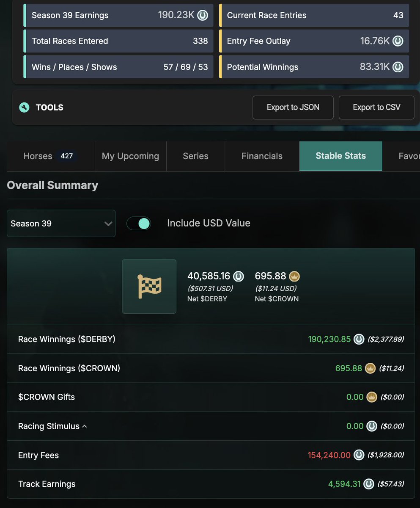The height and width of the screenshot is (508, 420).
Task: Select the Stable Stats tab
Action: pos(341,156)
